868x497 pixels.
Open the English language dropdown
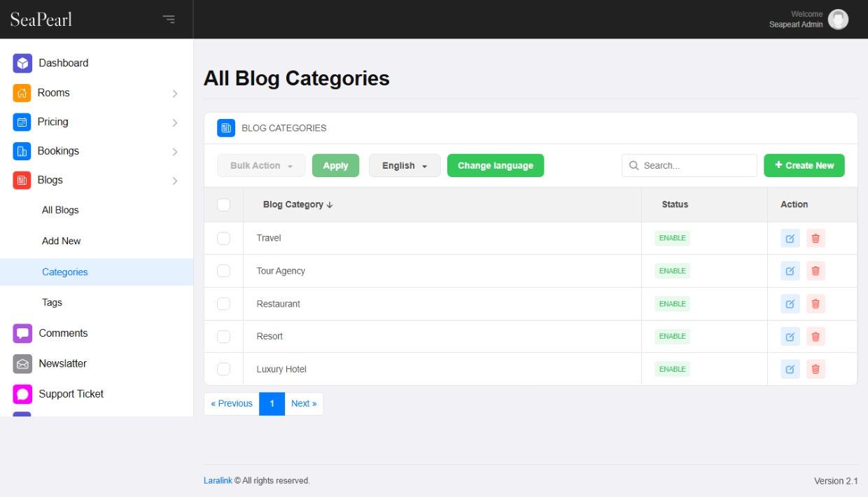point(405,166)
